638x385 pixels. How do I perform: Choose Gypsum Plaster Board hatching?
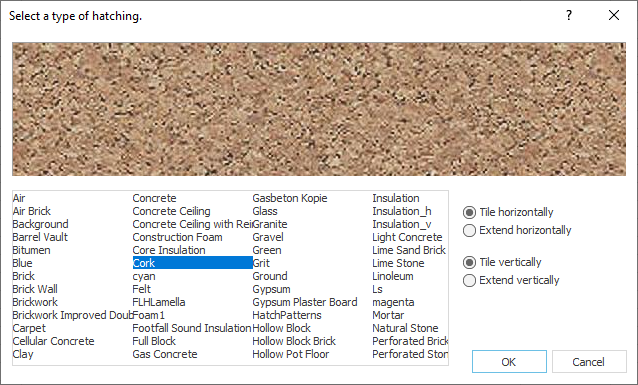click(x=305, y=302)
